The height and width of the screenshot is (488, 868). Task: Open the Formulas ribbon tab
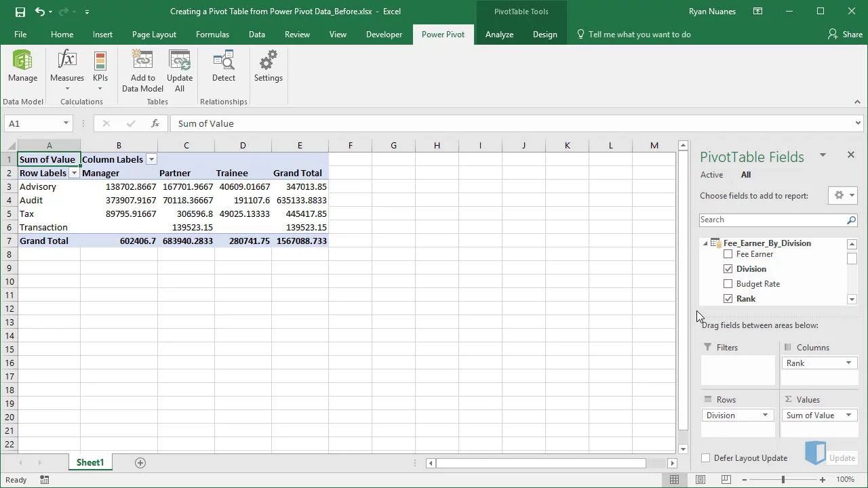click(212, 35)
